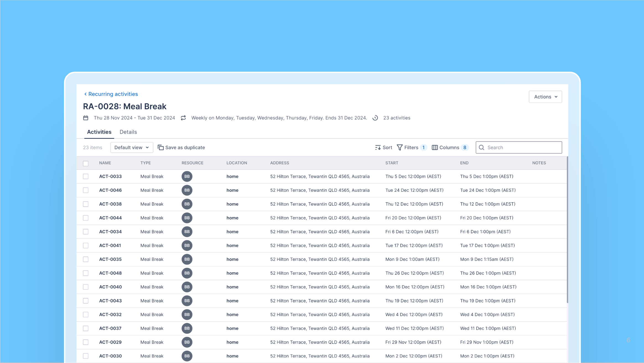The width and height of the screenshot is (644, 363).
Task: Click BB resource avatar in ACT-0048 row
Action: 187,273
